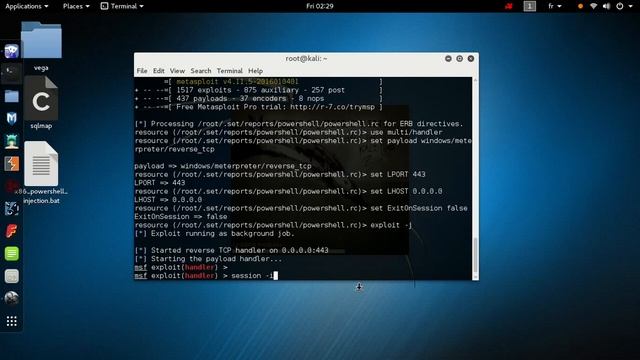Launch BeEF dock icon

click(11, 209)
